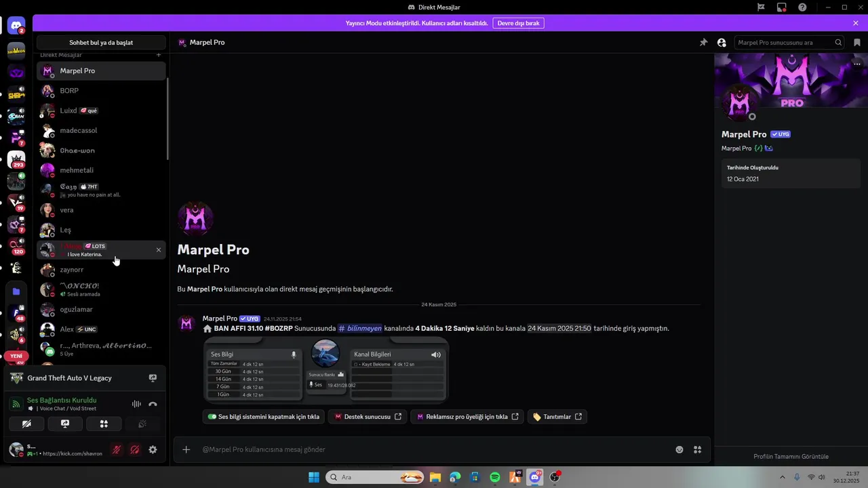The height and width of the screenshot is (488, 868).
Task: Click Sohbet bul ya da başlat
Action: [101, 42]
